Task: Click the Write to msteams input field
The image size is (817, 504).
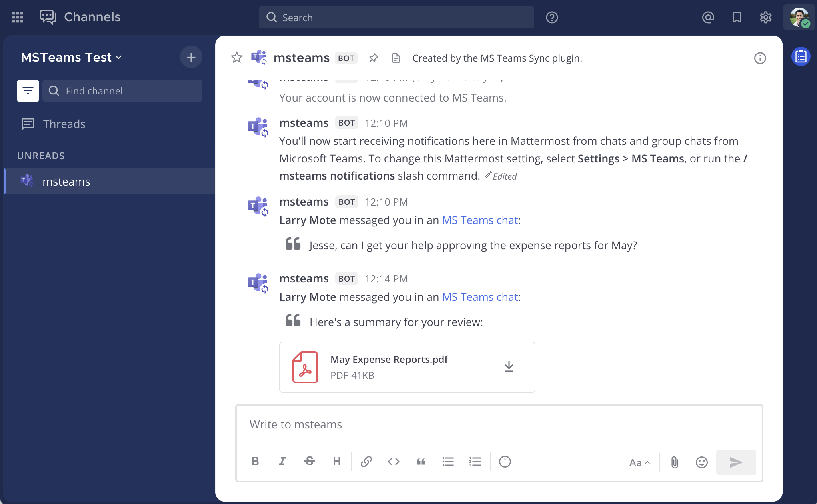Action: click(500, 424)
